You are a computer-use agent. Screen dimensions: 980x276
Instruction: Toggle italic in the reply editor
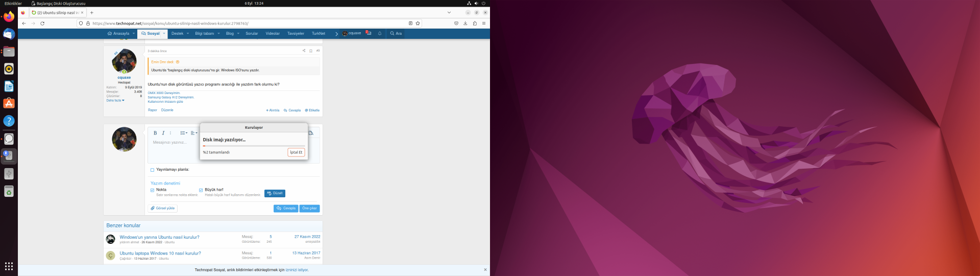(163, 133)
